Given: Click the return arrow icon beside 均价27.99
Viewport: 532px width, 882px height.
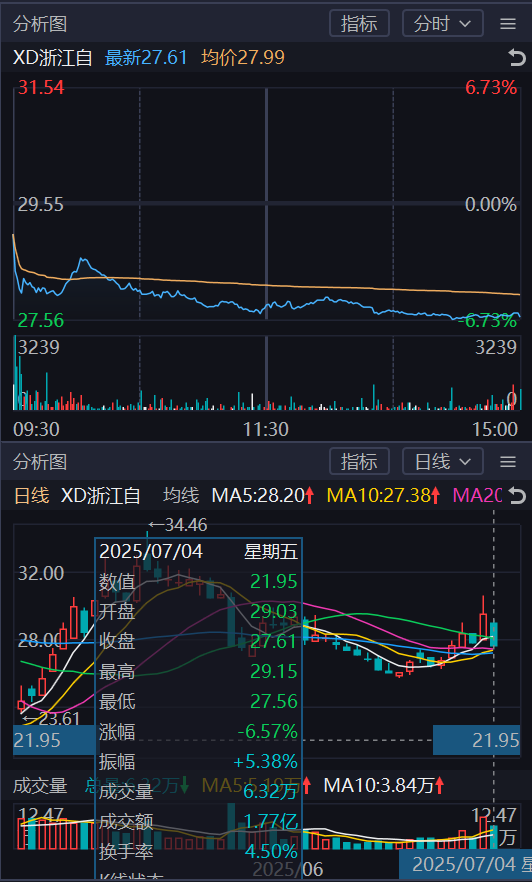Looking at the screenshot, I should pyautogui.click(x=516, y=57).
